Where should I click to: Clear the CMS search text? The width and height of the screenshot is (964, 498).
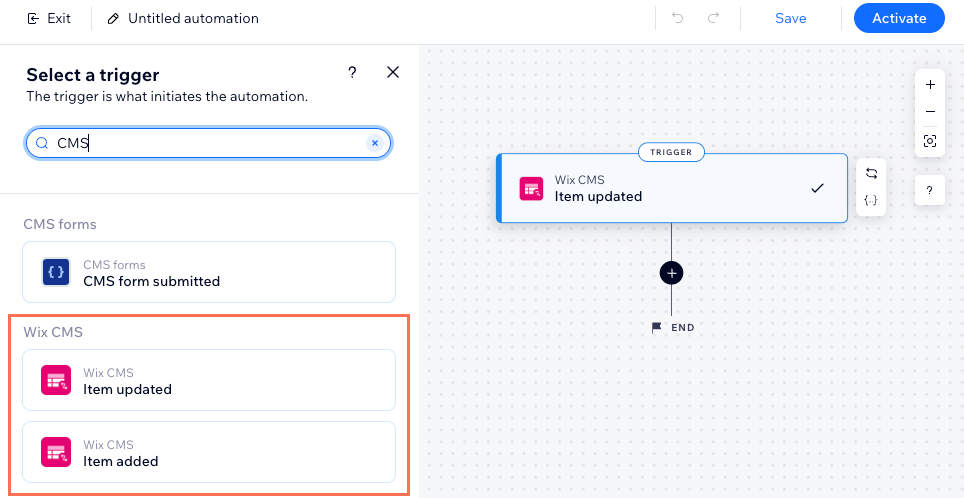tap(374, 144)
